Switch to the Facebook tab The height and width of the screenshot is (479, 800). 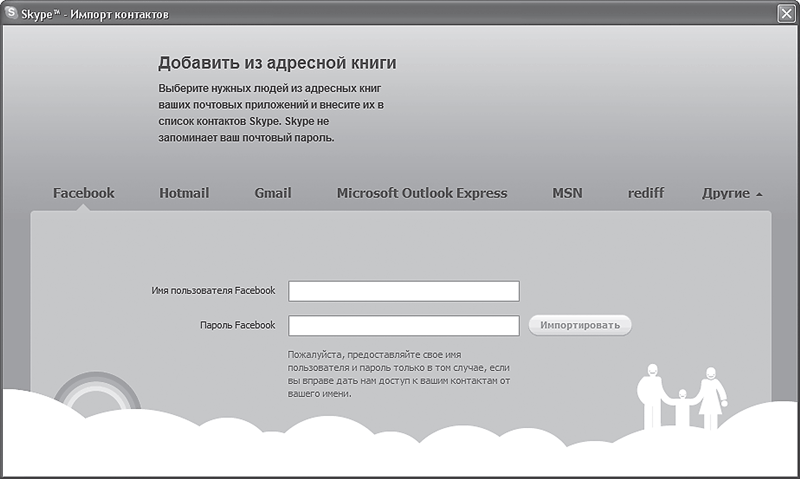point(84,193)
